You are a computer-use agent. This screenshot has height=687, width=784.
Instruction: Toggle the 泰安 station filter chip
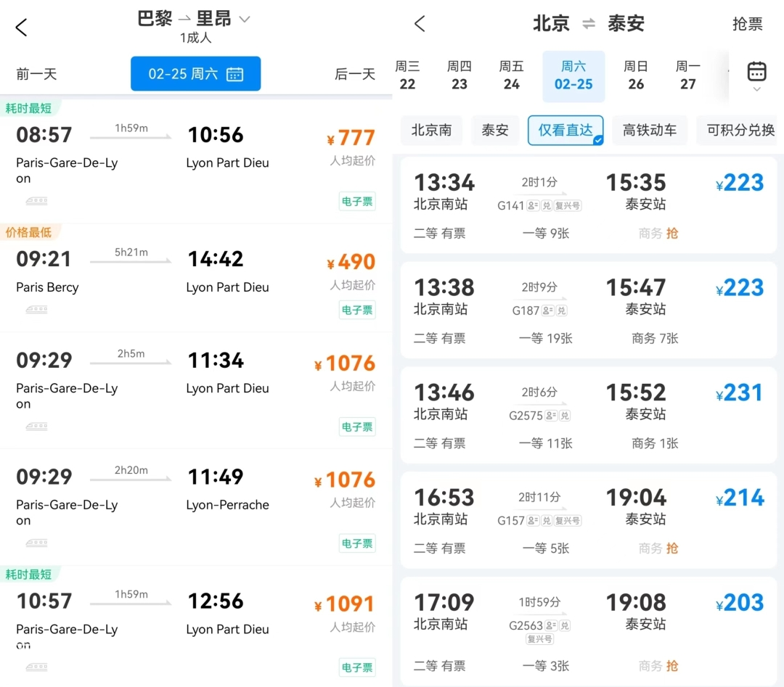(x=495, y=131)
